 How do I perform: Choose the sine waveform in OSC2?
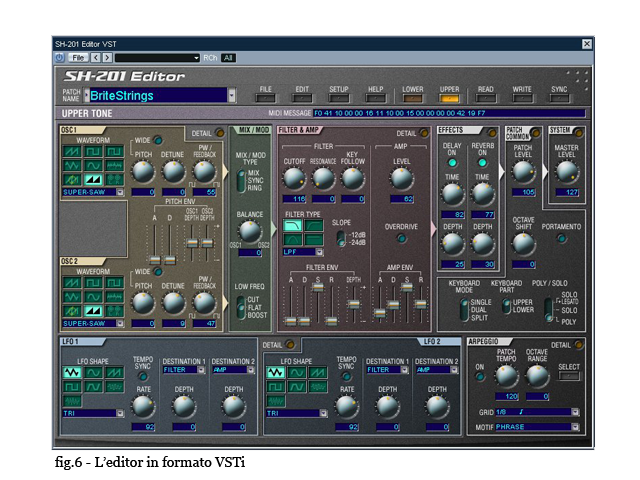click(93, 297)
